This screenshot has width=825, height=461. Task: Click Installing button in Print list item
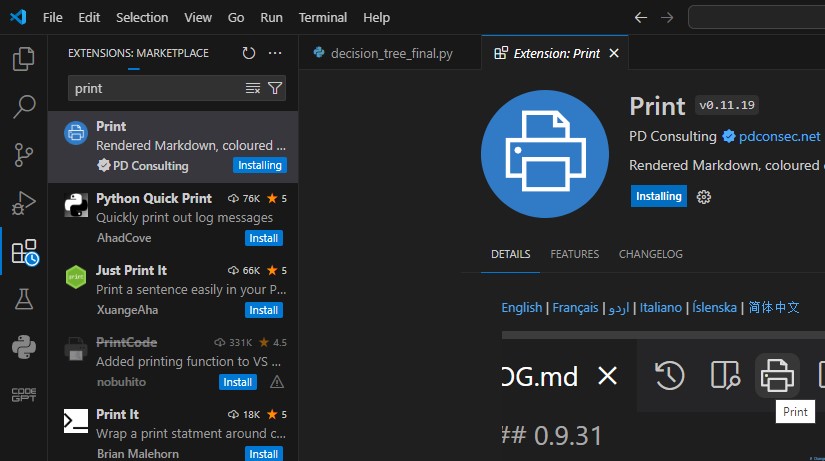pyautogui.click(x=260, y=165)
